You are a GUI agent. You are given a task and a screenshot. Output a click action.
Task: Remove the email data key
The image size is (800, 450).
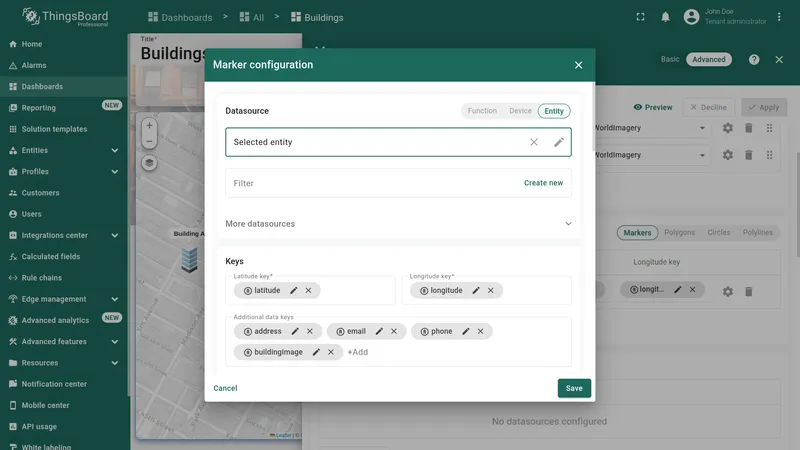394,331
